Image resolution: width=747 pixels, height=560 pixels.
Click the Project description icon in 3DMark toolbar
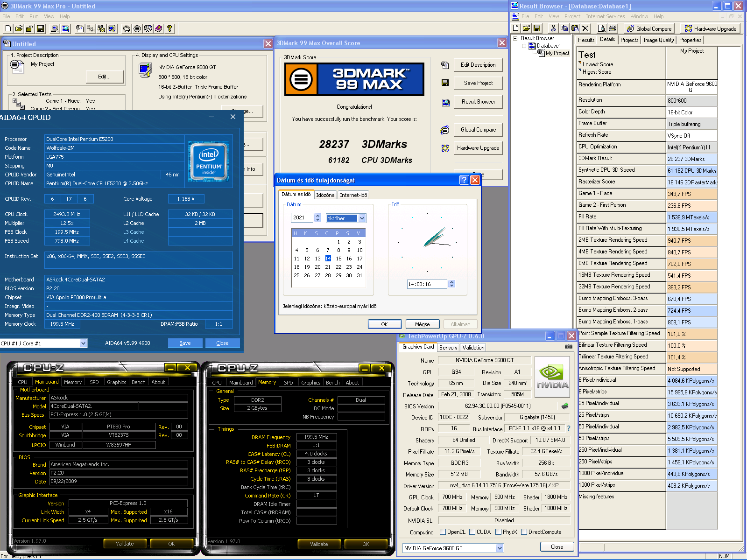pyautogui.click(x=80, y=28)
